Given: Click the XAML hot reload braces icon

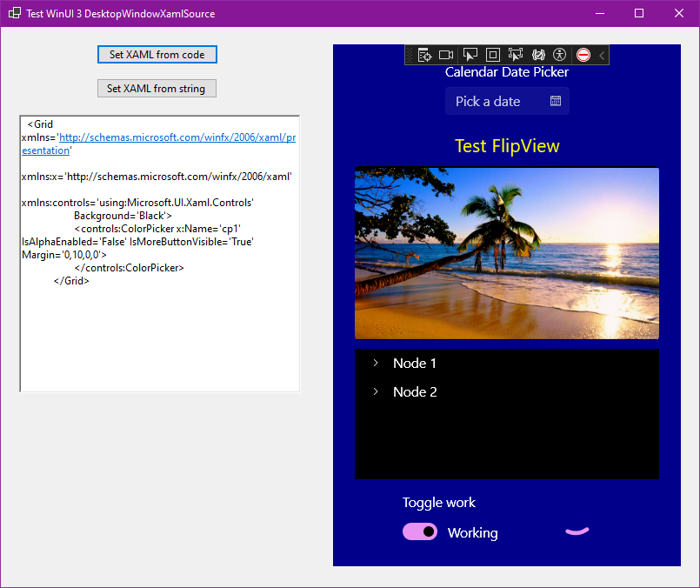Looking at the screenshot, I should point(537,54).
